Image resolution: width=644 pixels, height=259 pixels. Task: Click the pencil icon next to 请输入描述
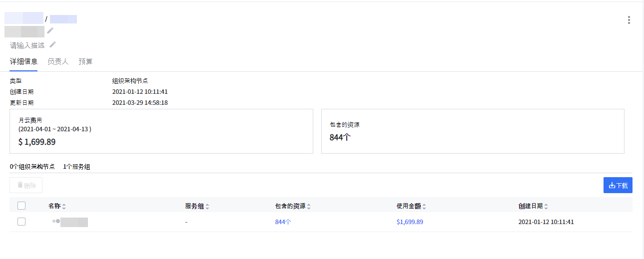(x=52, y=44)
